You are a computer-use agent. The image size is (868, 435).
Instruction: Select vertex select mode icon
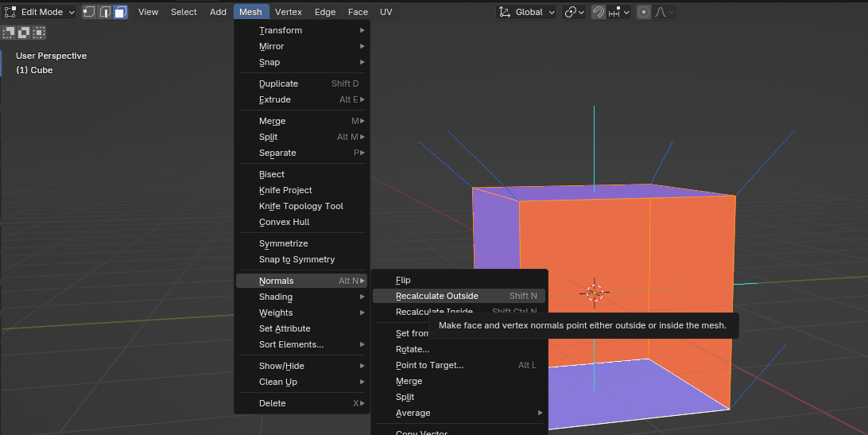coord(89,12)
